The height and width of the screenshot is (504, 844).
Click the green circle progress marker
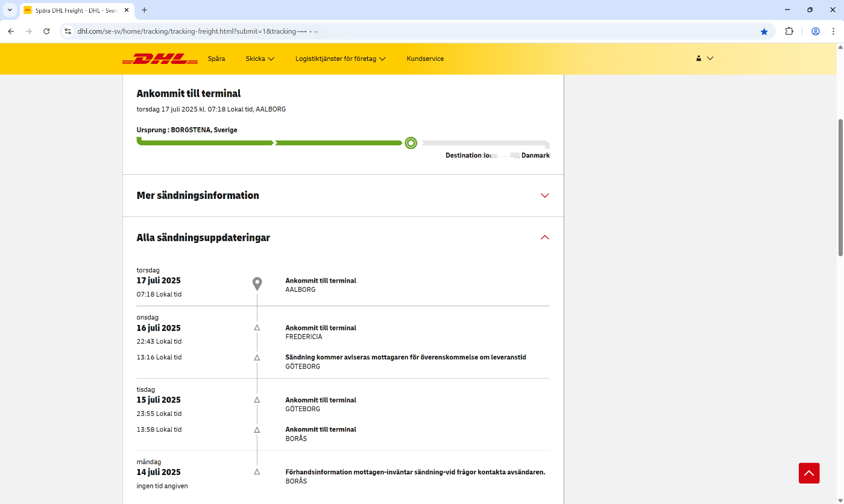point(411,143)
